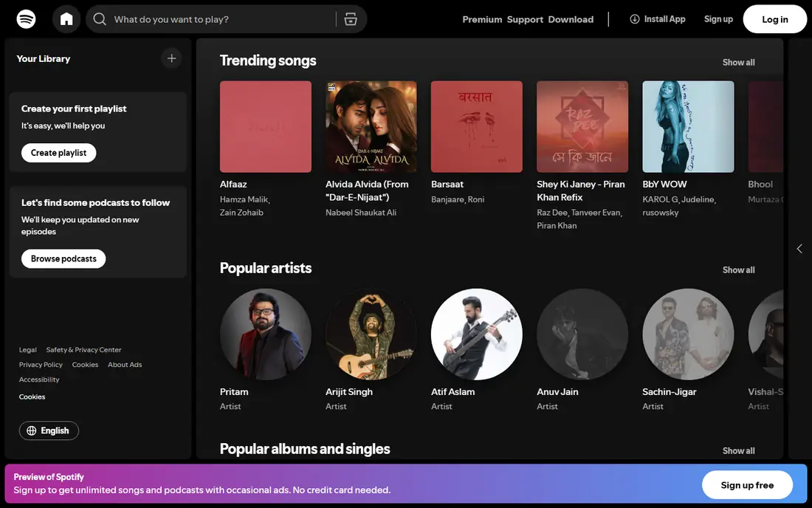Click Create playlist button
This screenshot has height=508, width=812.
(x=58, y=153)
